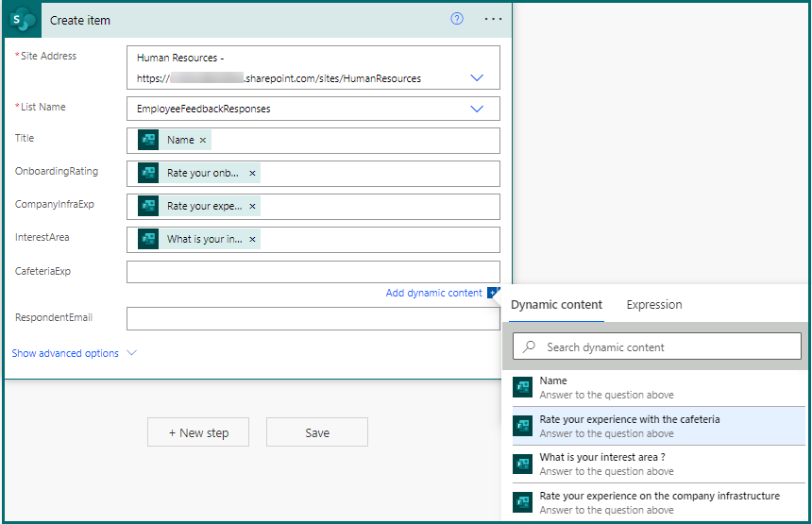The image size is (812, 524).
Task: Click the CafeteriaExp input field
Action: coord(313,272)
